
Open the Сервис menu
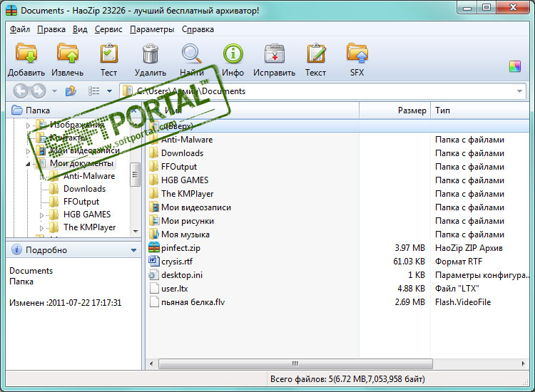(108, 29)
